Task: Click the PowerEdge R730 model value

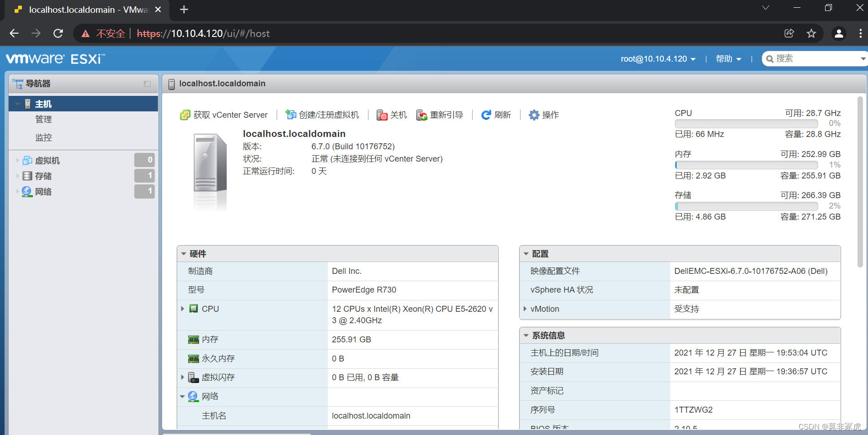Action: click(x=364, y=290)
